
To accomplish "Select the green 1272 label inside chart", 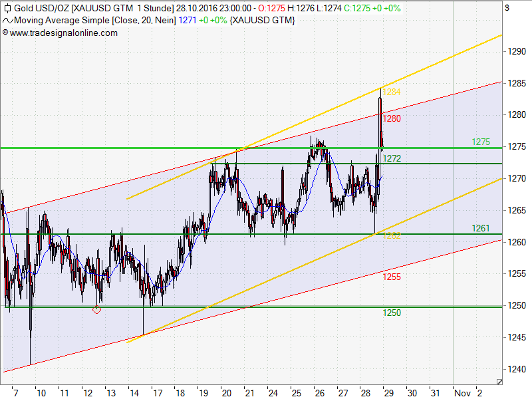I will (392, 158).
